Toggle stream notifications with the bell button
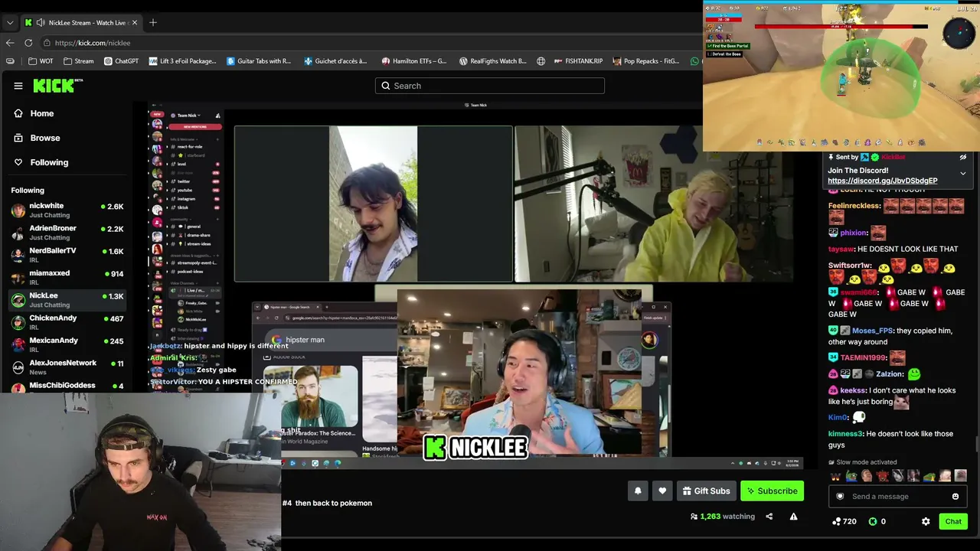This screenshot has height=551, width=980. pos(638,491)
